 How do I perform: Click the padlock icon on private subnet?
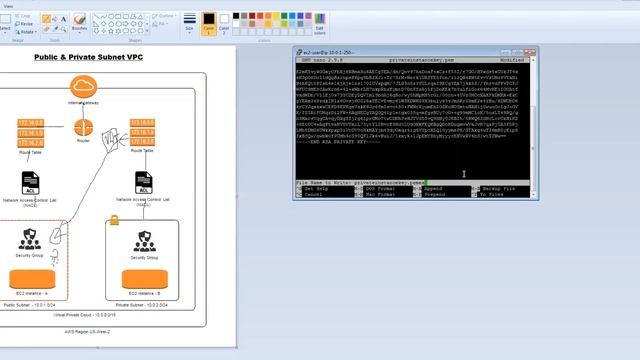tap(114, 220)
